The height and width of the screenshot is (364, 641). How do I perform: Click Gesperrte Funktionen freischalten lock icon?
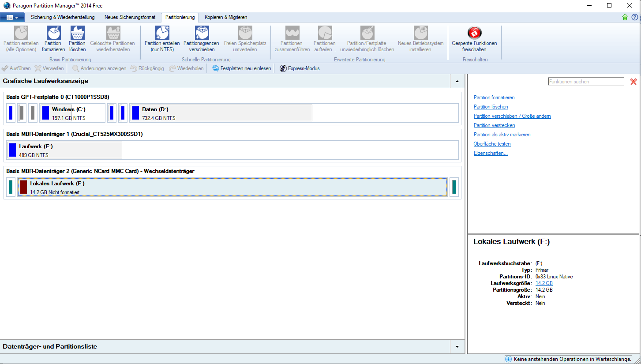pos(474,33)
